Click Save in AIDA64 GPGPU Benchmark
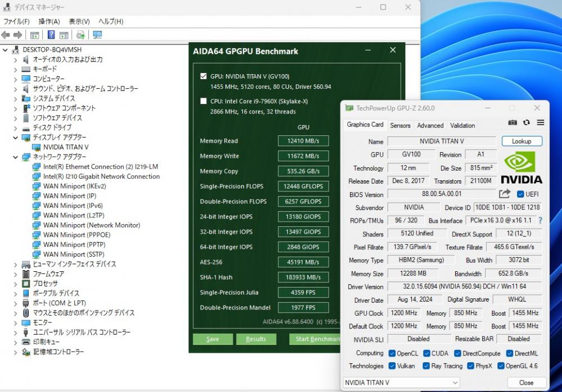Viewport: 562px width, 392px height. point(212,339)
